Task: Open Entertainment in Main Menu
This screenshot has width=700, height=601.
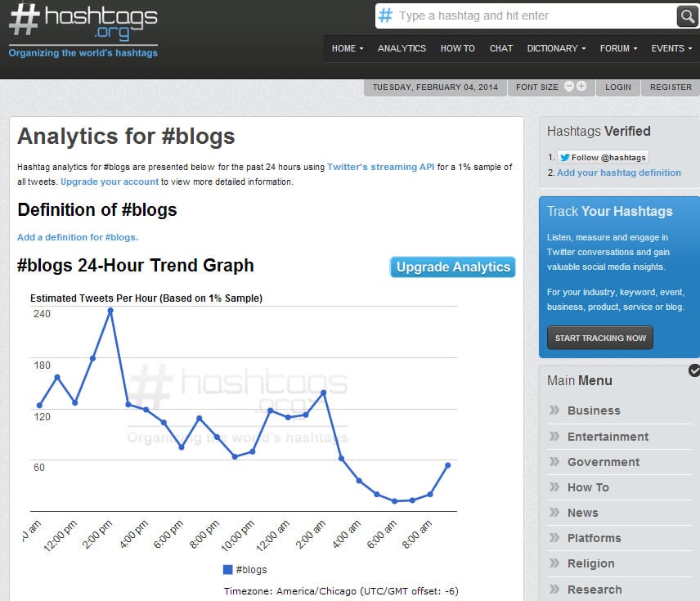Action: point(608,437)
